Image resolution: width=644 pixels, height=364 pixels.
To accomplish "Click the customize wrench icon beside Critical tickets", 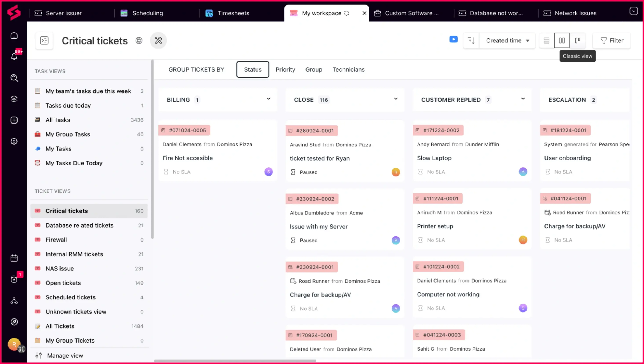I will 158,40.
